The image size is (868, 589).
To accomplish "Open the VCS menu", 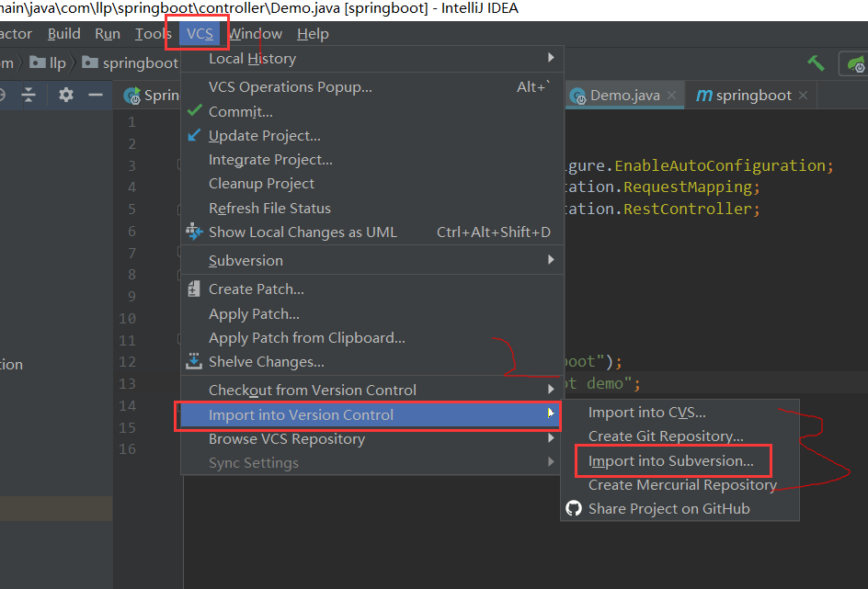I will pos(200,34).
